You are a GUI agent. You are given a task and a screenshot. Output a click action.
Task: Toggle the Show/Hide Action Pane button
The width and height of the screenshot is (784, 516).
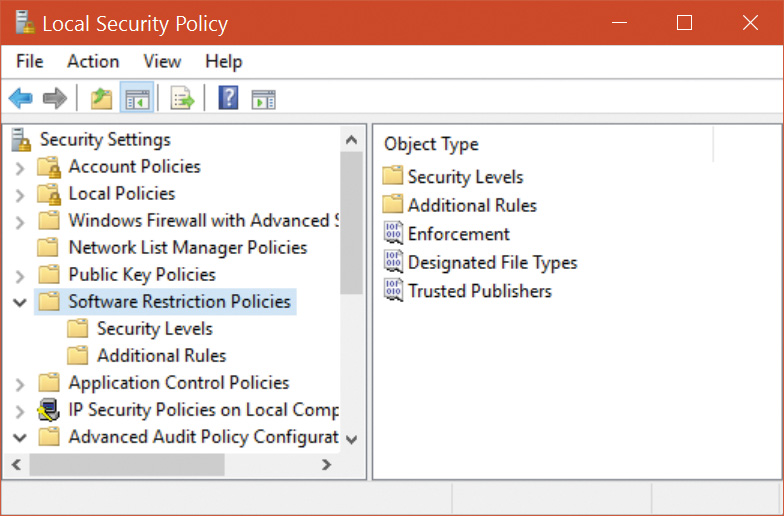263,98
